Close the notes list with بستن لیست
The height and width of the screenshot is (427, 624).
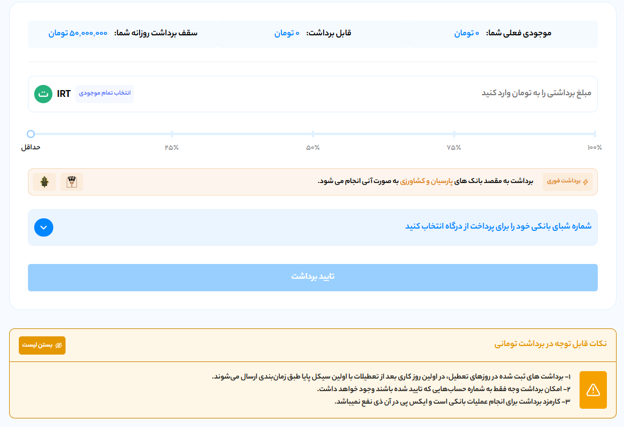(42, 345)
